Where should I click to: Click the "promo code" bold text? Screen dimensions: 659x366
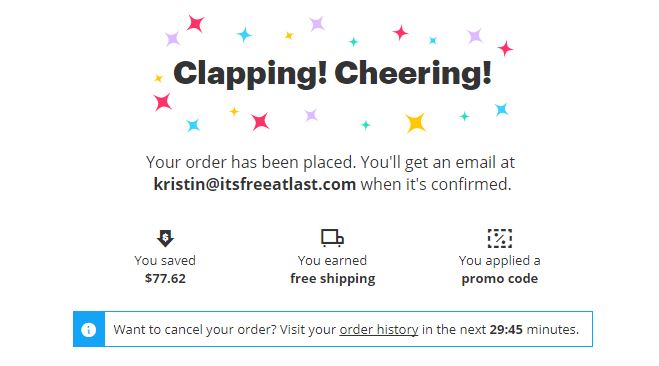click(499, 279)
